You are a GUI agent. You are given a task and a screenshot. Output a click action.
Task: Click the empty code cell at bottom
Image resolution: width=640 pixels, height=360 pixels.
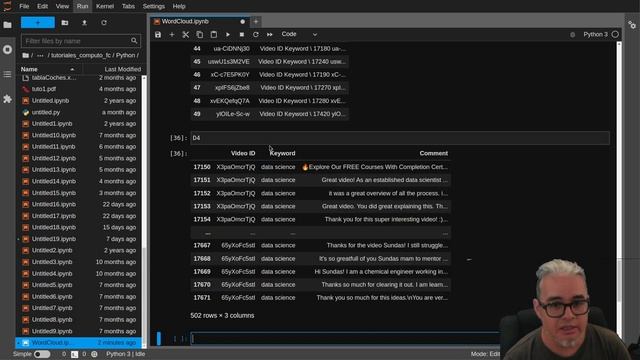point(345,338)
